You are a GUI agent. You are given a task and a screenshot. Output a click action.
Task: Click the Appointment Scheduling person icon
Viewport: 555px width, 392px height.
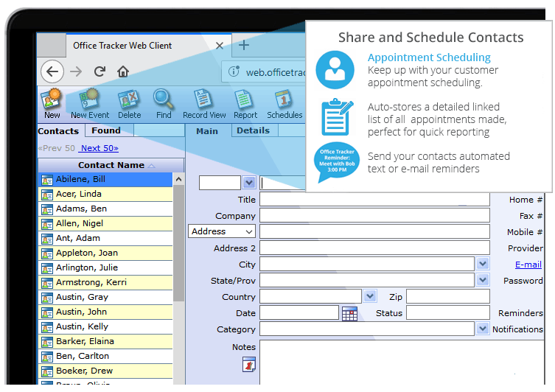(335, 70)
